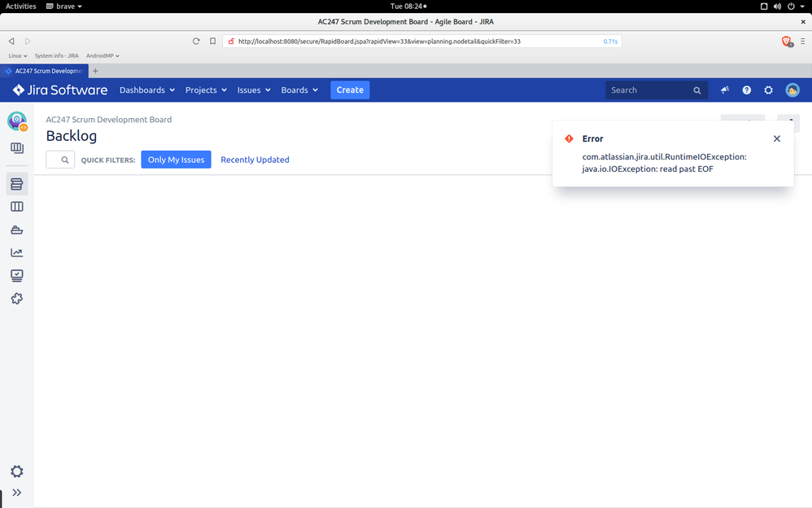Switch to Active sprints board icon in sidebar
The height and width of the screenshot is (508, 812).
[17, 206]
